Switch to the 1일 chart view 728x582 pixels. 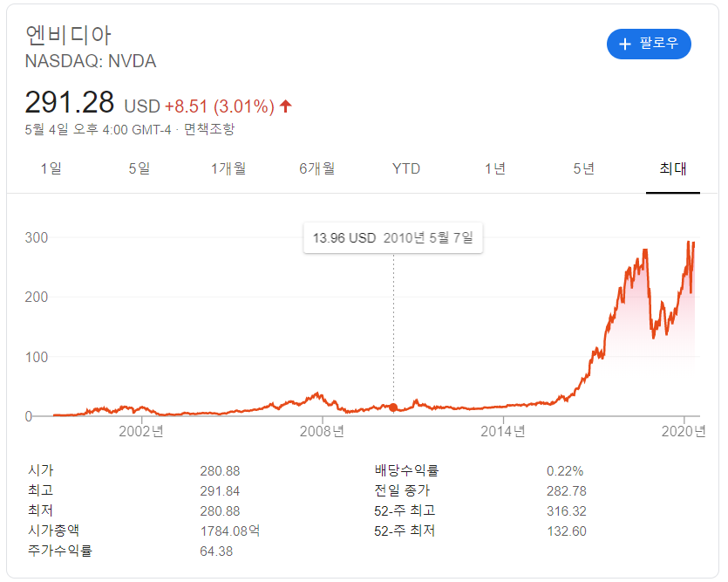[x=51, y=169]
